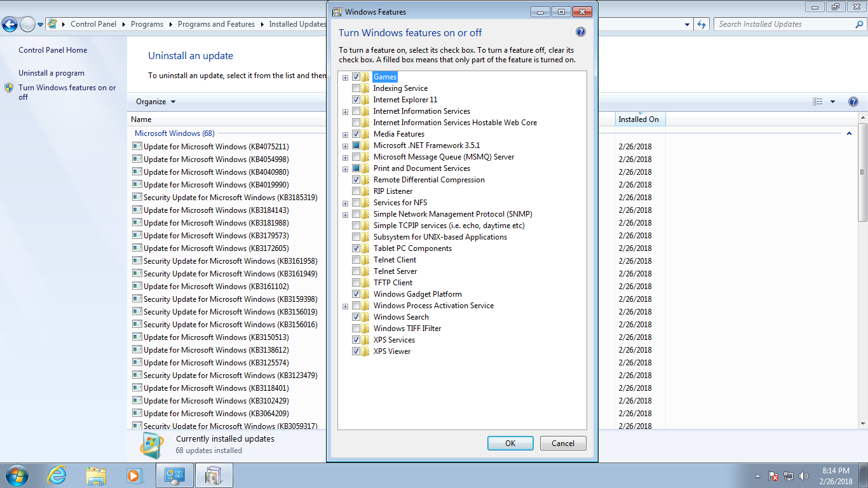This screenshot has width=868, height=488.
Task: Enable the Telnet Client checkbox
Action: [x=356, y=260]
